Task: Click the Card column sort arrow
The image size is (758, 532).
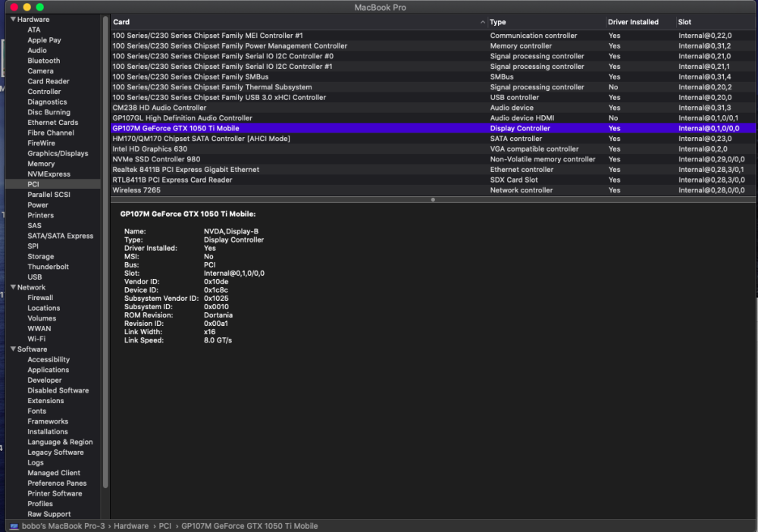Action: coord(482,22)
